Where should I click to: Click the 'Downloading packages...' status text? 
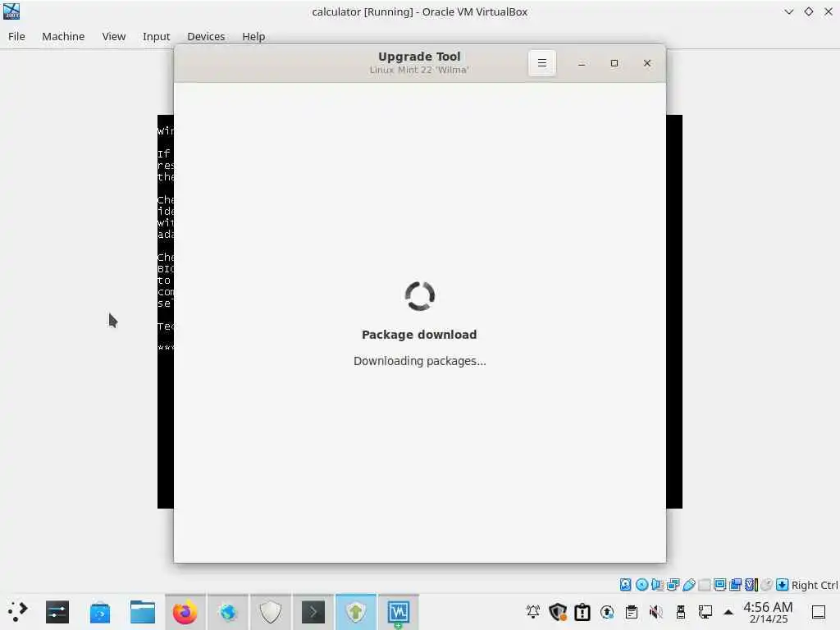[419, 361]
